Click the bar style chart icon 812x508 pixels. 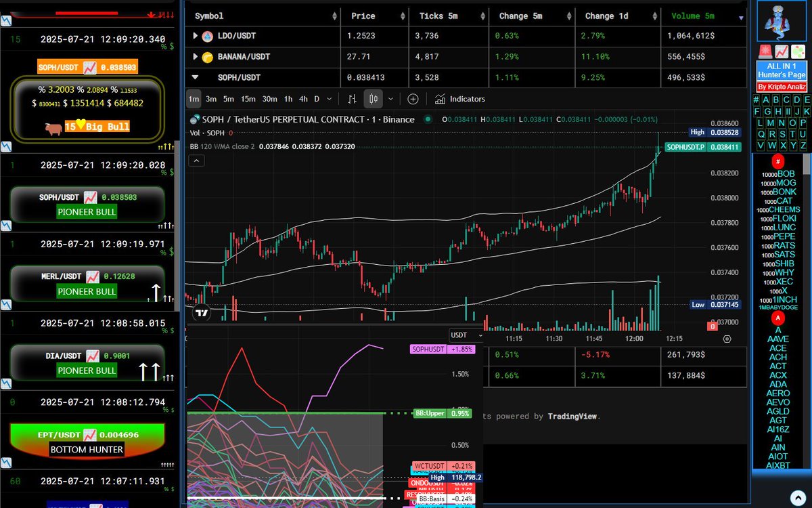click(x=352, y=99)
